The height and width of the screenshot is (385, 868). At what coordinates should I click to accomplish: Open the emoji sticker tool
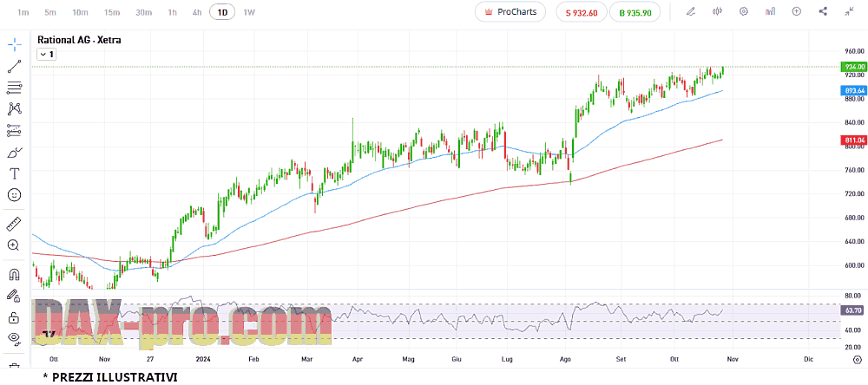[x=15, y=195]
